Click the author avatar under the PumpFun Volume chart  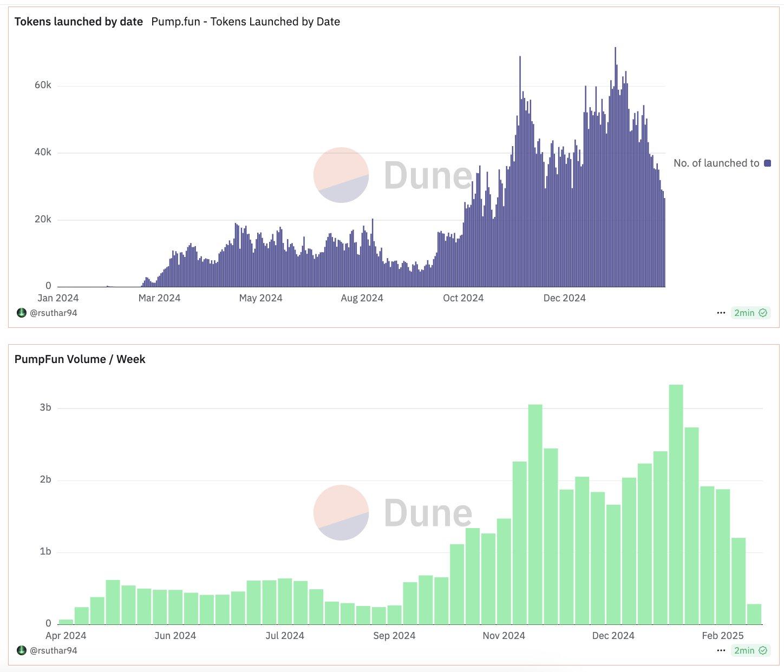point(22,650)
